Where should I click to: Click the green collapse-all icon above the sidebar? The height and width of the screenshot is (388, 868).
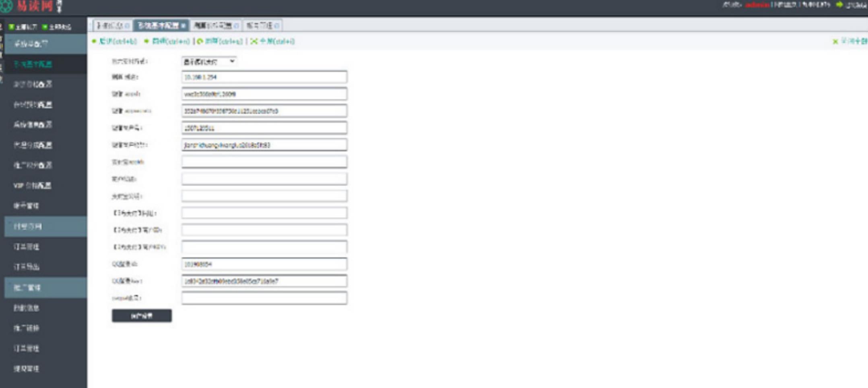click(45, 27)
